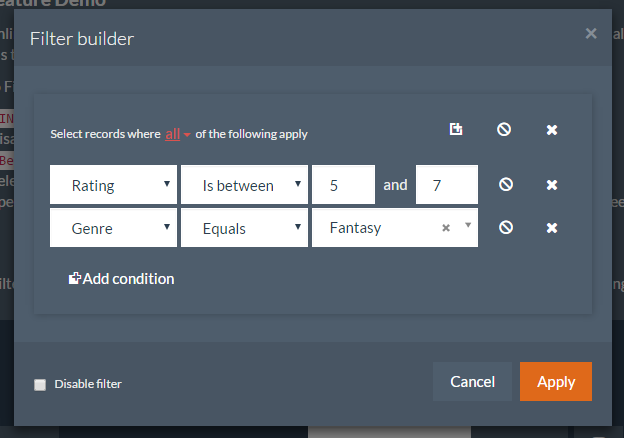Disable the Genre condition row
The image size is (624, 438).
tap(506, 227)
